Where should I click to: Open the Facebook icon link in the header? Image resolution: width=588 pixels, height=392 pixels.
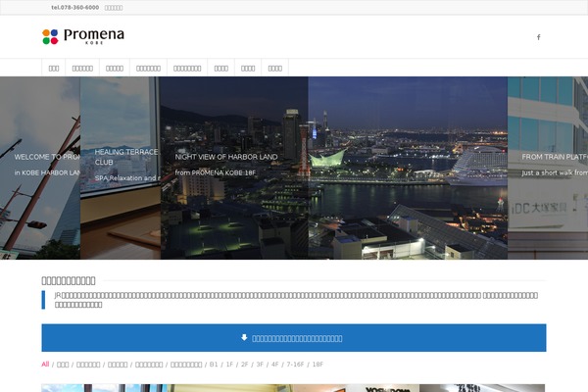[538, 37]
